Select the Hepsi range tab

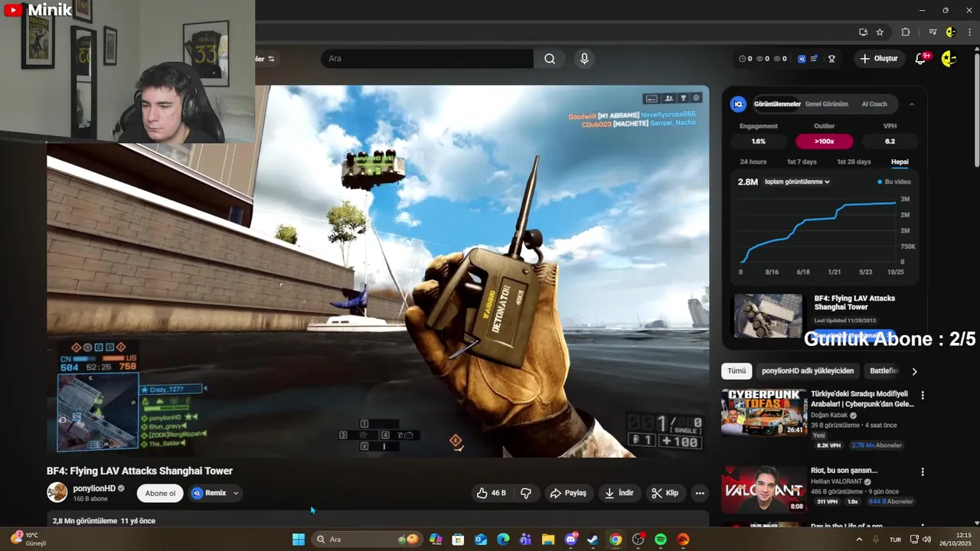click(900, 162)
